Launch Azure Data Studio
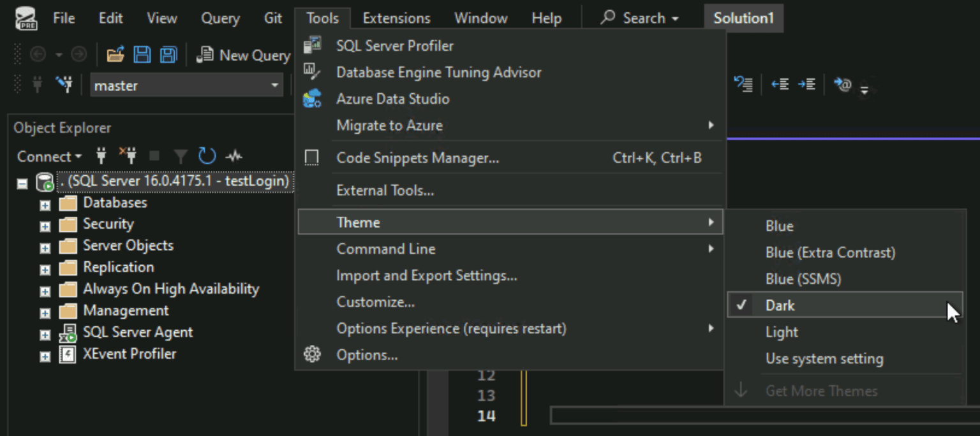Screen dimensions: 980x436 coord(392,98)
